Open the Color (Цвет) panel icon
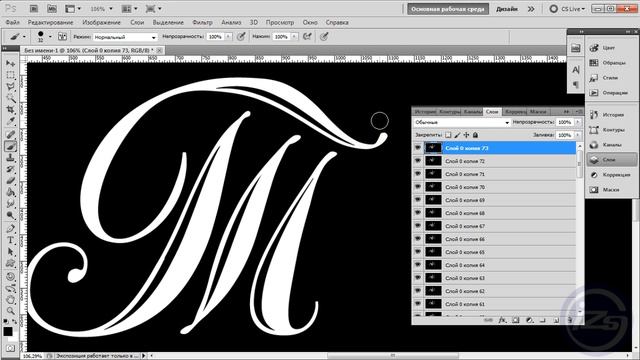 click(x=594, y=48)
